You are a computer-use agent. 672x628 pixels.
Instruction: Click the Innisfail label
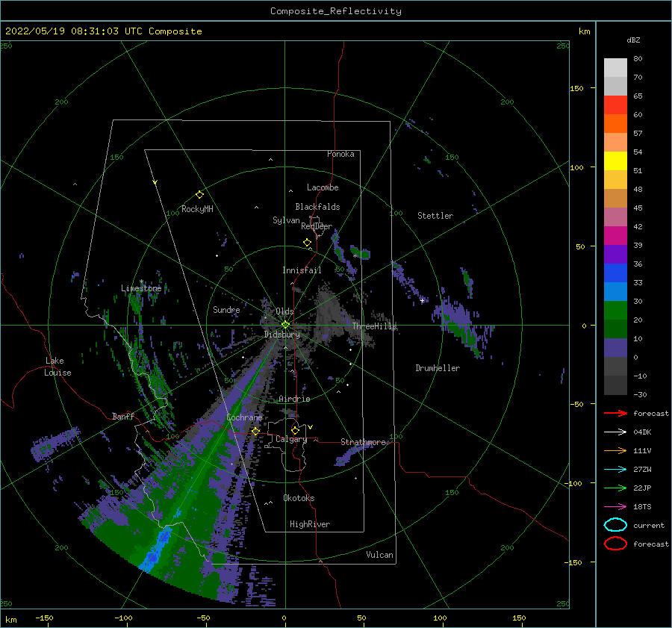pyautogui.click(x=302, y=270)
